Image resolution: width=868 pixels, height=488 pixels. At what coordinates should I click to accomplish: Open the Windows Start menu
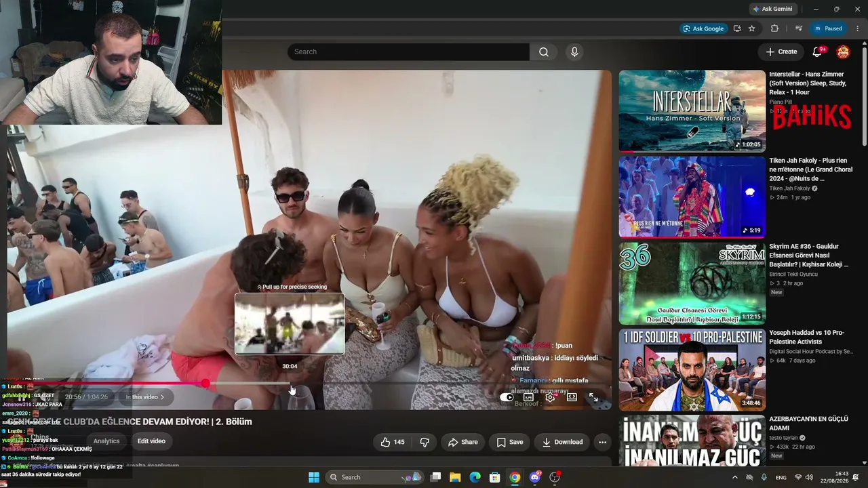tap(314, 477)
